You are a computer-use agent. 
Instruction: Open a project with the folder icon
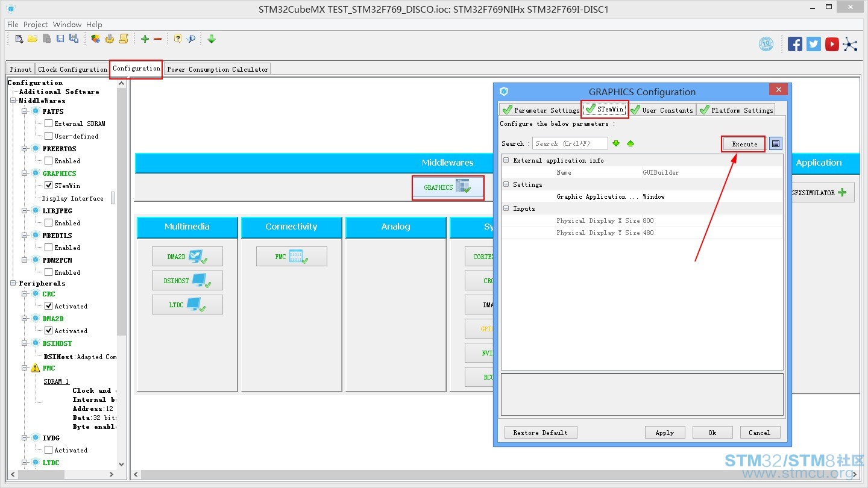33,39
